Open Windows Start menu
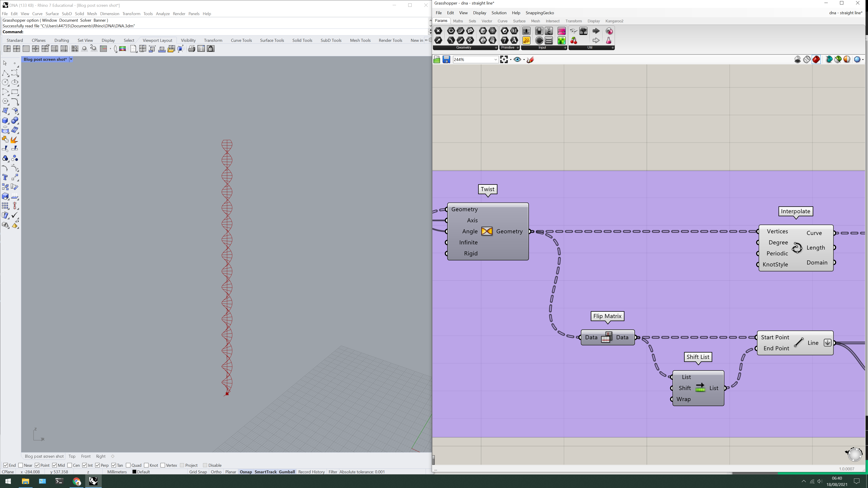 click(x=8, y=481)
